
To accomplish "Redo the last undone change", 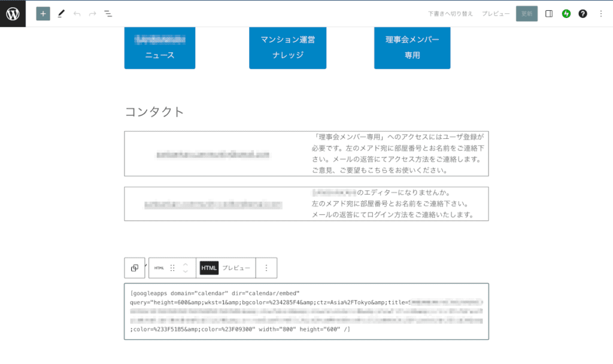I will tap(93, 14).
